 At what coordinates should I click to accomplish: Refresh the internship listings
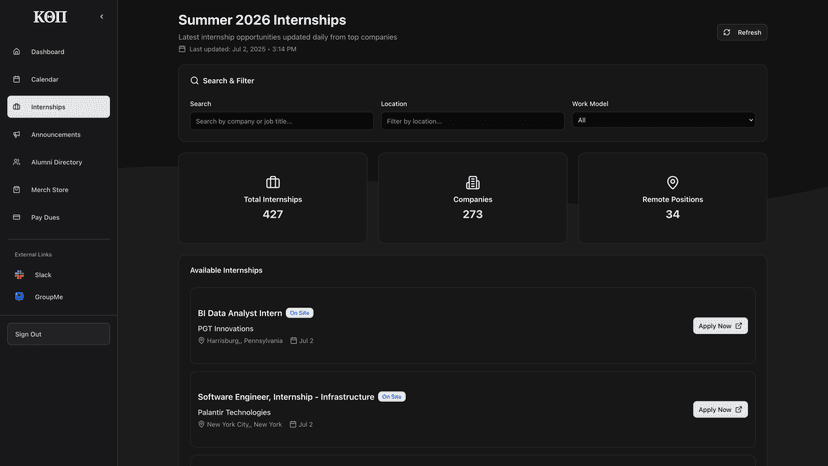click(x=742, y=32)
